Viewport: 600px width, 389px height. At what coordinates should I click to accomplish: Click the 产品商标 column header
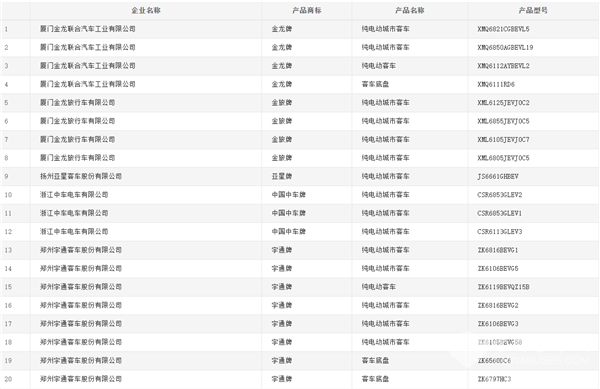tap(307, 10)
